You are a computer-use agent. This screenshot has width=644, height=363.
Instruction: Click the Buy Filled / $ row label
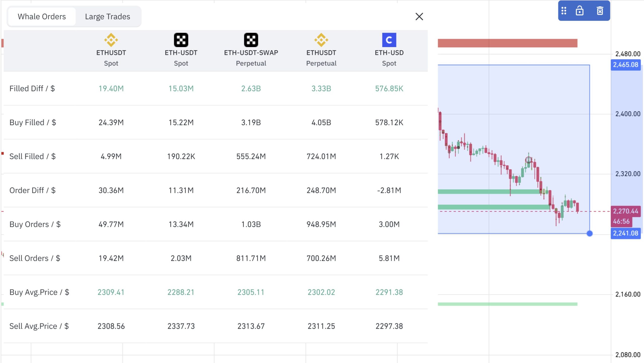click(33, 123)
